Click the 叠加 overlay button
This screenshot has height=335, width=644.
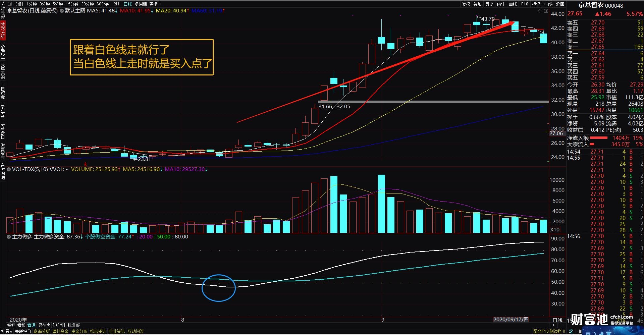click(x=478, y=4)
